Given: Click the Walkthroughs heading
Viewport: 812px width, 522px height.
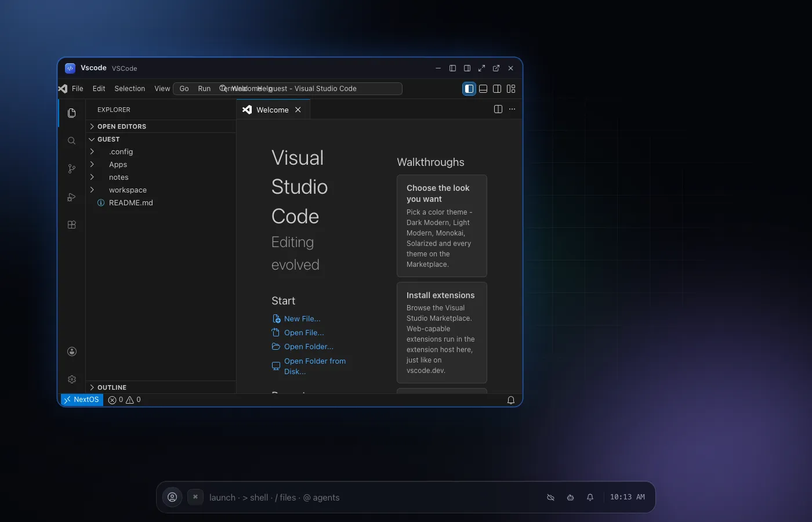Looking at the screenshot, I should pyautogui.click(x=430, y=162).
